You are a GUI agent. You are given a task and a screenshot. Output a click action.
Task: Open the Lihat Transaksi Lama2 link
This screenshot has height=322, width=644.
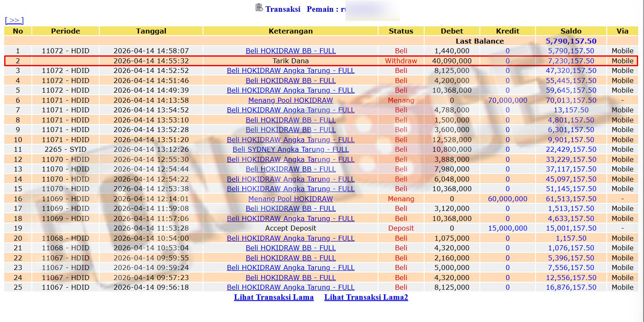click(x=366, y=297)
